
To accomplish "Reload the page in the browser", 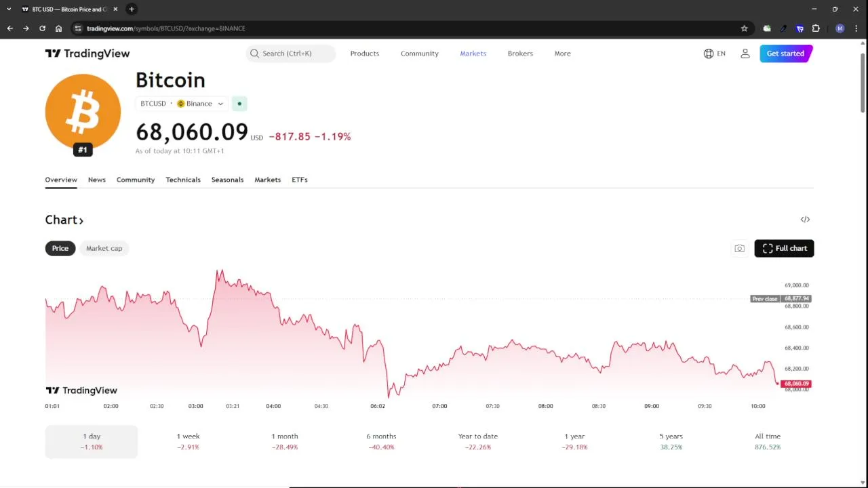I will tap(42, 28).
